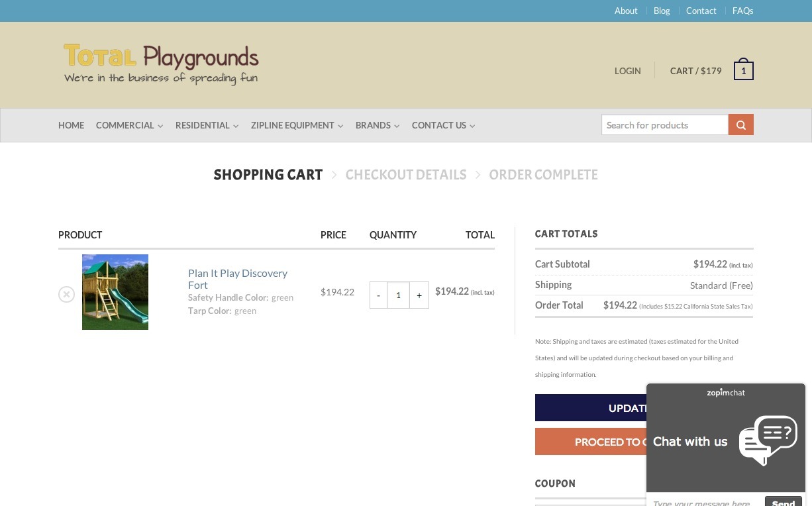Go to the Home menu item

click(71, 125)
